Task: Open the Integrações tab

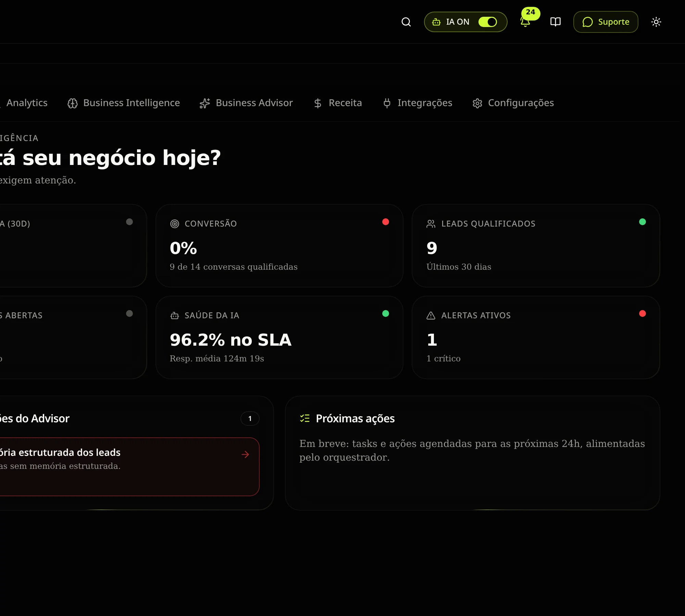Action: (x=418, y=103)
